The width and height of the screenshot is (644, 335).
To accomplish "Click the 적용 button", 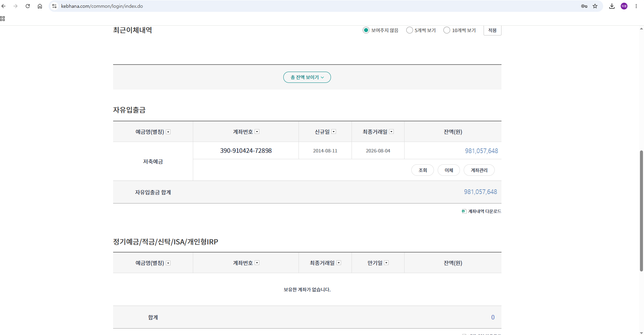I will click(x=492, y=30).
